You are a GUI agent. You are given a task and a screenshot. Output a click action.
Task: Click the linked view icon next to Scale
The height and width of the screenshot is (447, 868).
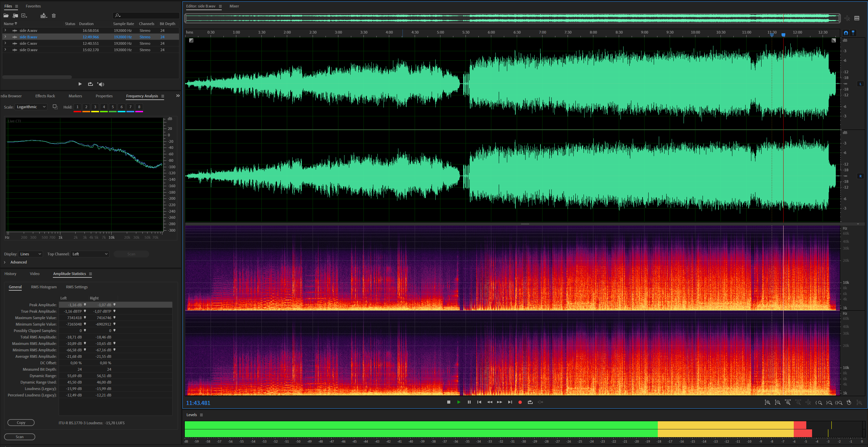(x=55, y=107)
